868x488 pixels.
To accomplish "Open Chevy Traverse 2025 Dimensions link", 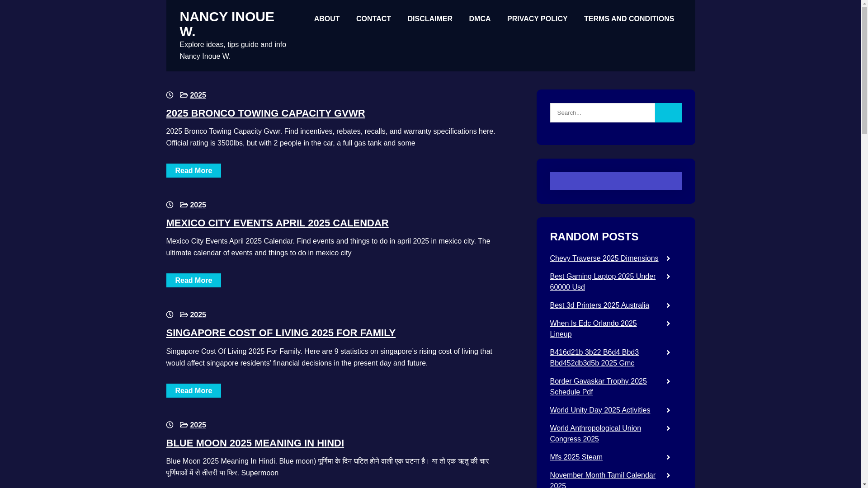I will [x=604, y=258].
